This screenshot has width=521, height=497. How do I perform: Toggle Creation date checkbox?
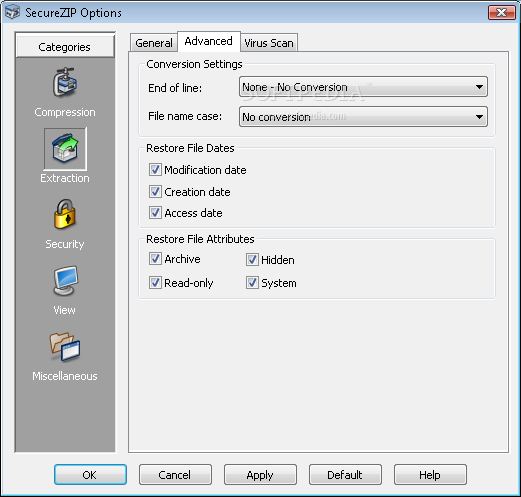point(155,192)
